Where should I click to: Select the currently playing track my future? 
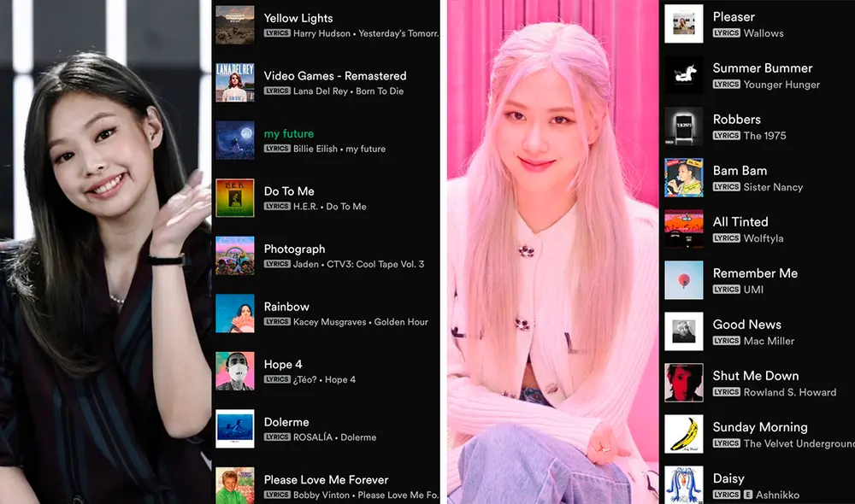287,133
